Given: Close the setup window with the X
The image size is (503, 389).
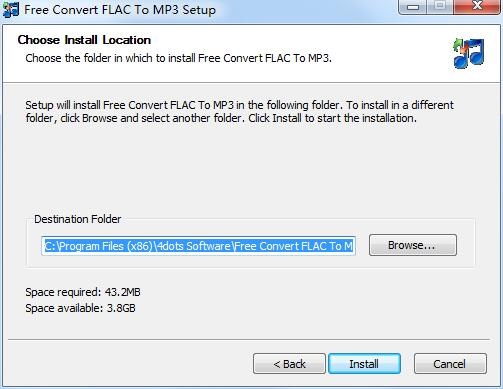Looking at the screenshot, I should point(477,7).
